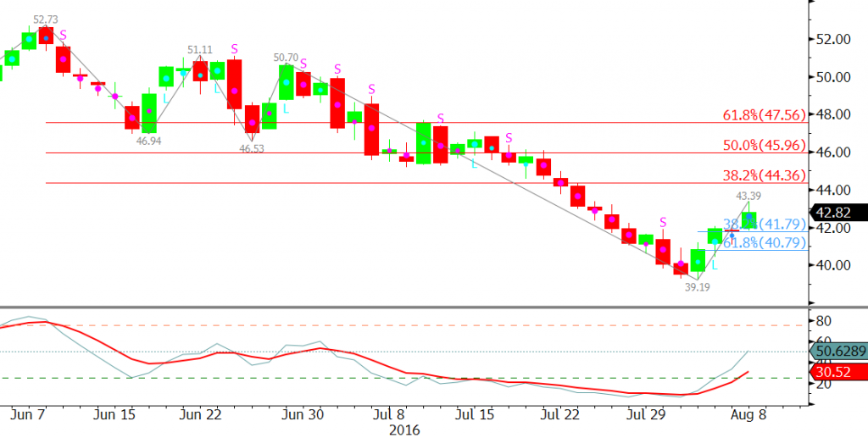The height and width of the screenshot is (438, 868).
Task: Click the L marker right of 39.19 low
Action: click(715, 267)
